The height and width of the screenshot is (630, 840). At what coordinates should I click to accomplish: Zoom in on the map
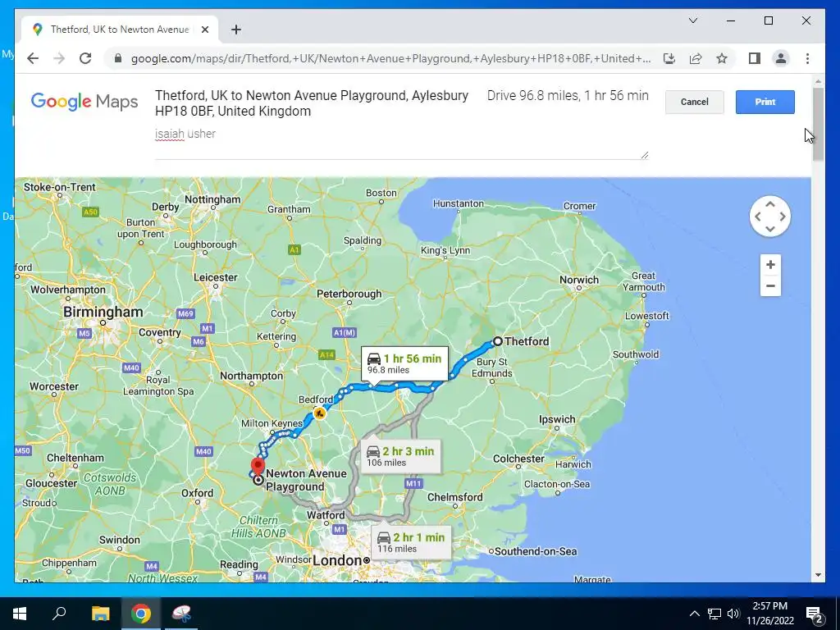[x=770, y=265]
